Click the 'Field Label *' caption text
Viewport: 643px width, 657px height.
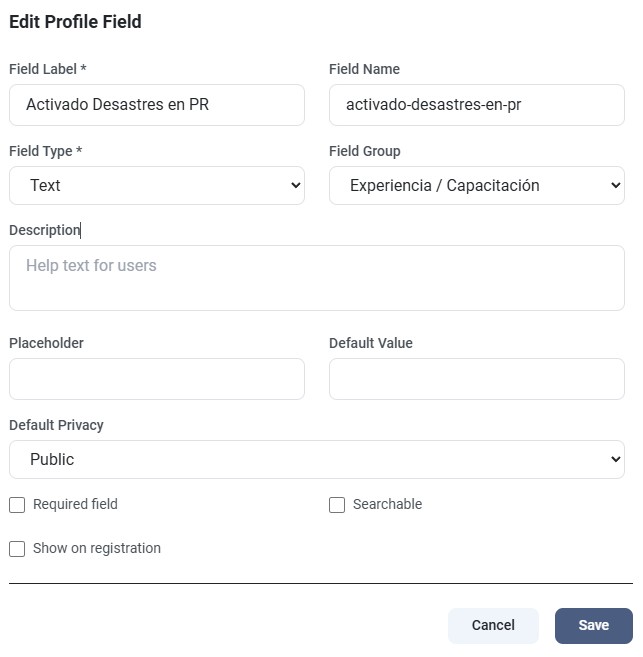click(47, 69)
